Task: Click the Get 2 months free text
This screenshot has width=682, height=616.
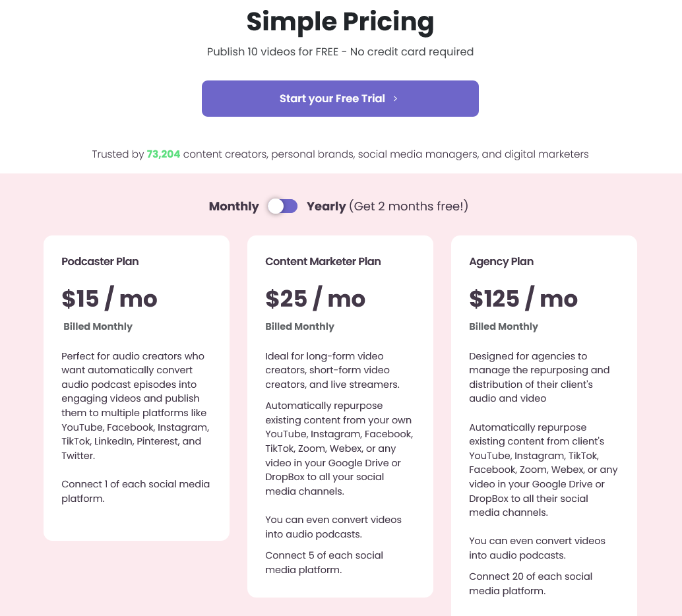Action: coord(408,206)
